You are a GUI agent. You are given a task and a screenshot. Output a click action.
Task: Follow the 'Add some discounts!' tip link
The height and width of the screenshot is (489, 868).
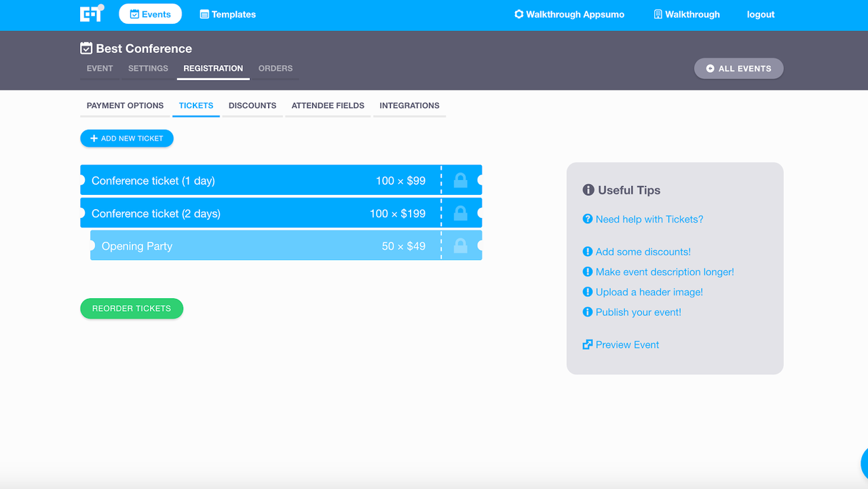coord(643,252)
